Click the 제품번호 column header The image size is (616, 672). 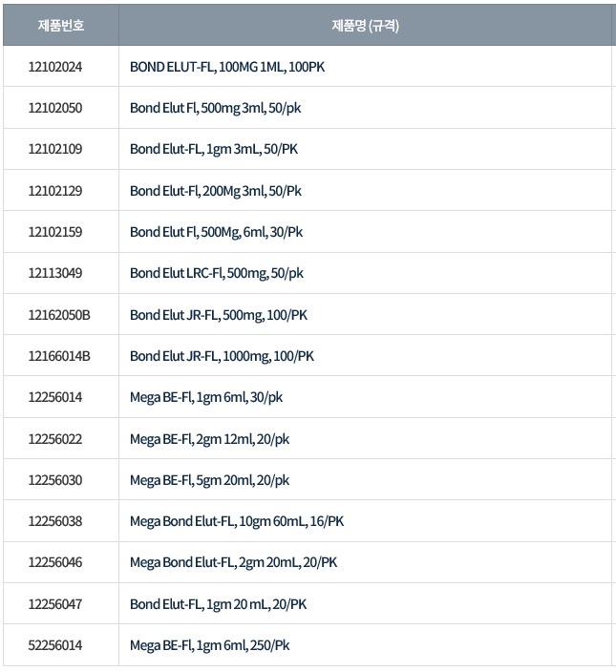(x=60, y=26)
